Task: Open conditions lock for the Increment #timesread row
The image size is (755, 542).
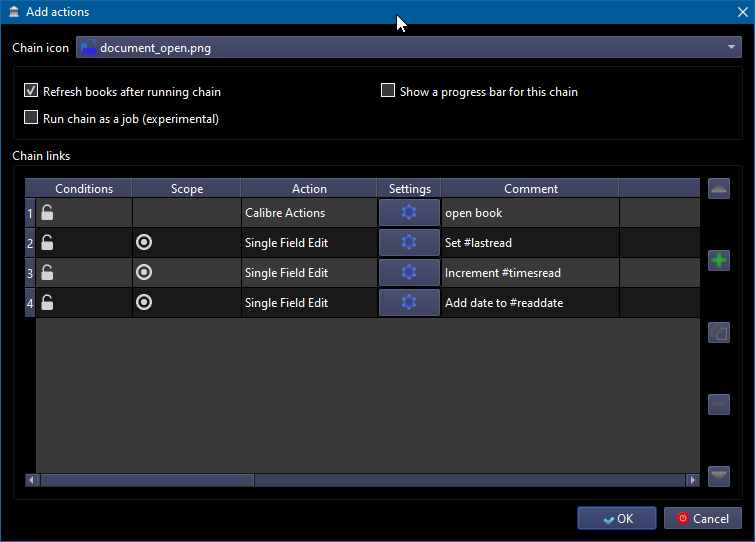Action: click(47, 272)
